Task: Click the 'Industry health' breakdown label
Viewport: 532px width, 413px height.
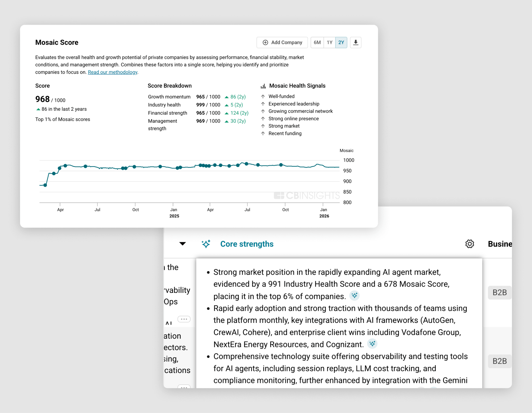Action: click(x=164, y=105)
